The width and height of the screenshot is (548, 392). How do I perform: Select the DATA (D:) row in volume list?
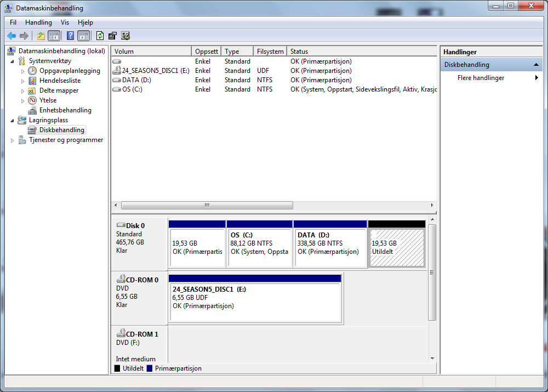pos(275,80)
